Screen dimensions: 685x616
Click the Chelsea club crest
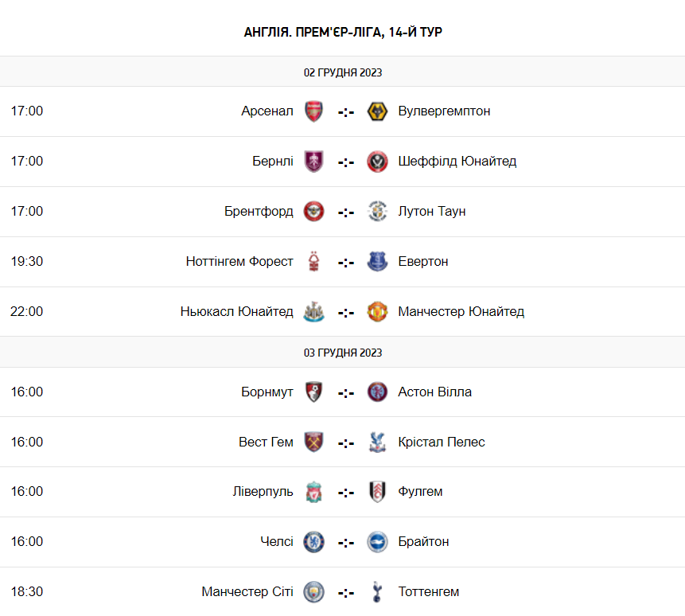click(x=314, y=542)
